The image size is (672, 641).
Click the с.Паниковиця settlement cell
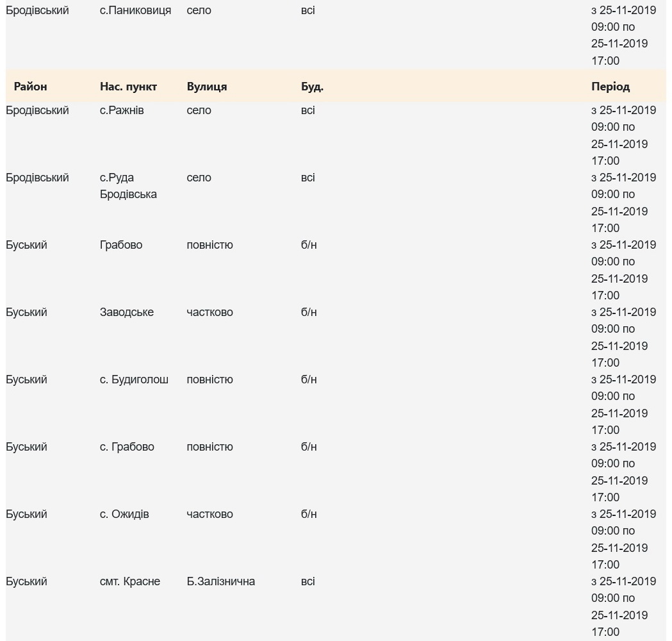(x=135, y=11)
